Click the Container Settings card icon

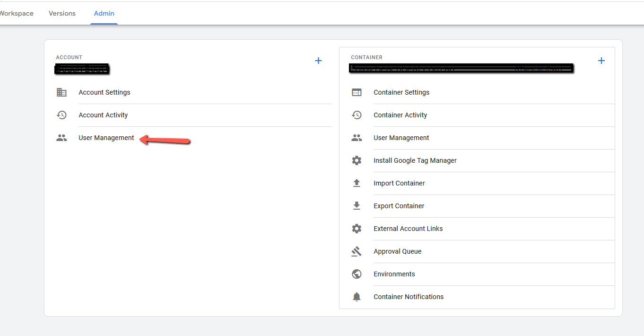[x=357, y=92]
